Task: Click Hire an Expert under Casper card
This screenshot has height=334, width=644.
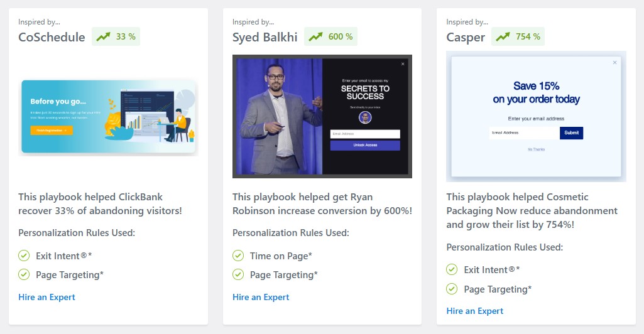Action: [x=475, y=311]
